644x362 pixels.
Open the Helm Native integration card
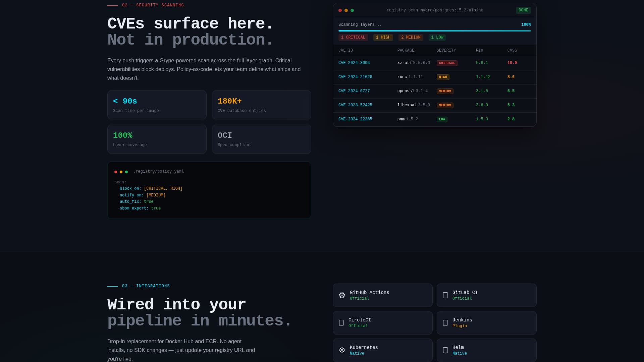(486, 350)
